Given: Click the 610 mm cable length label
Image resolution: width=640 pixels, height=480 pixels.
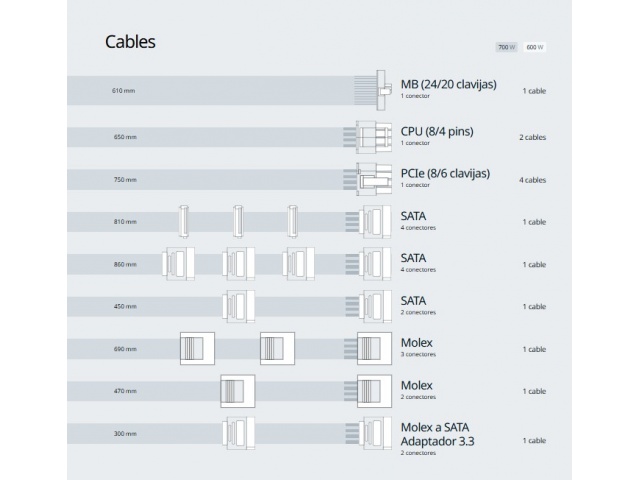Looking at the screenshot, I should tap(123, 91).
